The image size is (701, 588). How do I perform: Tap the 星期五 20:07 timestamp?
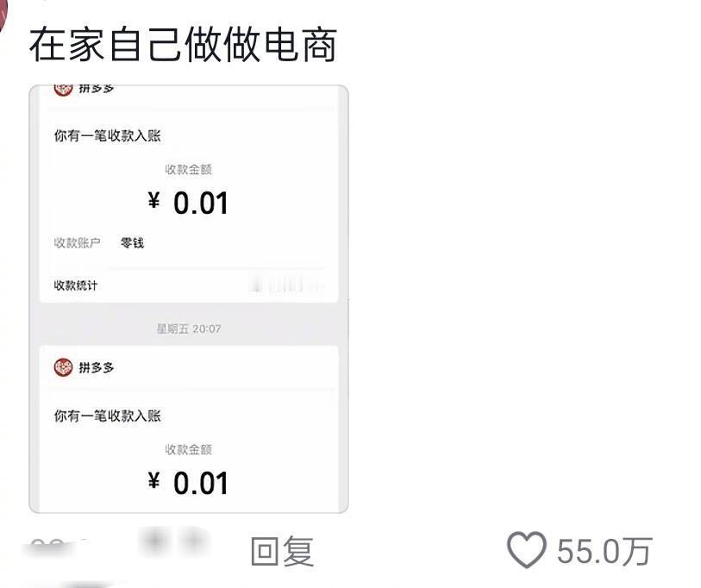[x=188, y=328]
